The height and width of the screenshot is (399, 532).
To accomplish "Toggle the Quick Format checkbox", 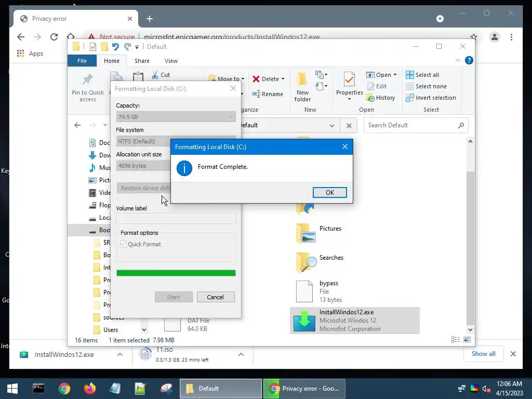I will point(124,244).
